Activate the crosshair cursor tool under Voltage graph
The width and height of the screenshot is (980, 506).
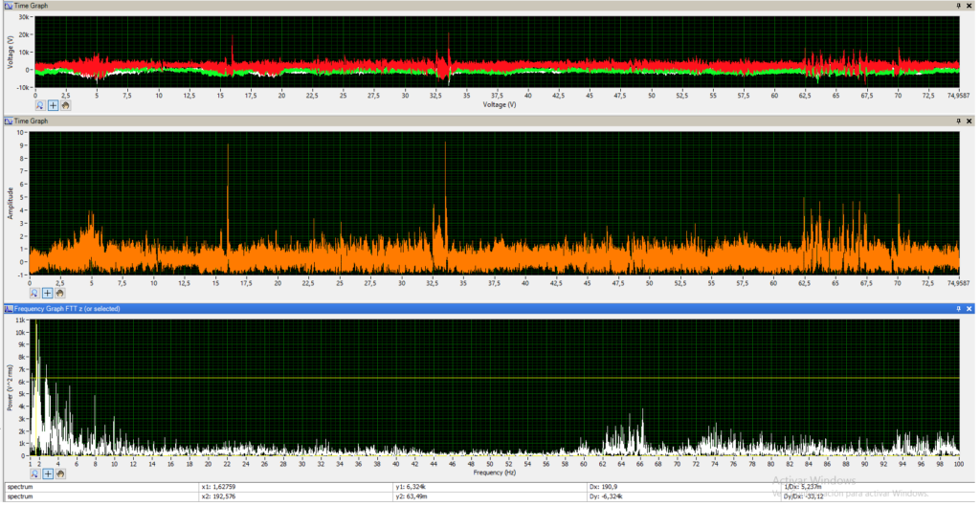pos(54,105)
